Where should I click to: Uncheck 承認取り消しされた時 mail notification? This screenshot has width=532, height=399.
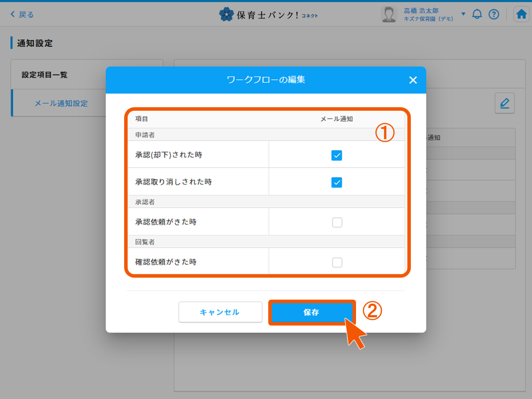(x=337, y=182)
